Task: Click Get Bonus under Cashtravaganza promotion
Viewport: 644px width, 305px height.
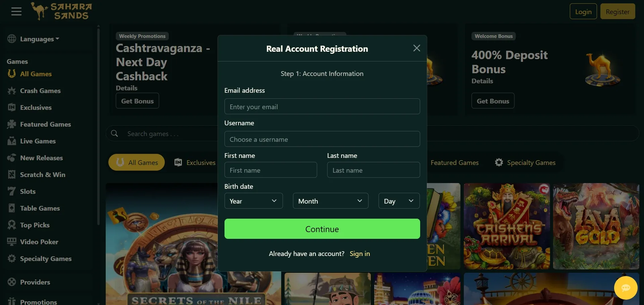Action: (137, 101)
